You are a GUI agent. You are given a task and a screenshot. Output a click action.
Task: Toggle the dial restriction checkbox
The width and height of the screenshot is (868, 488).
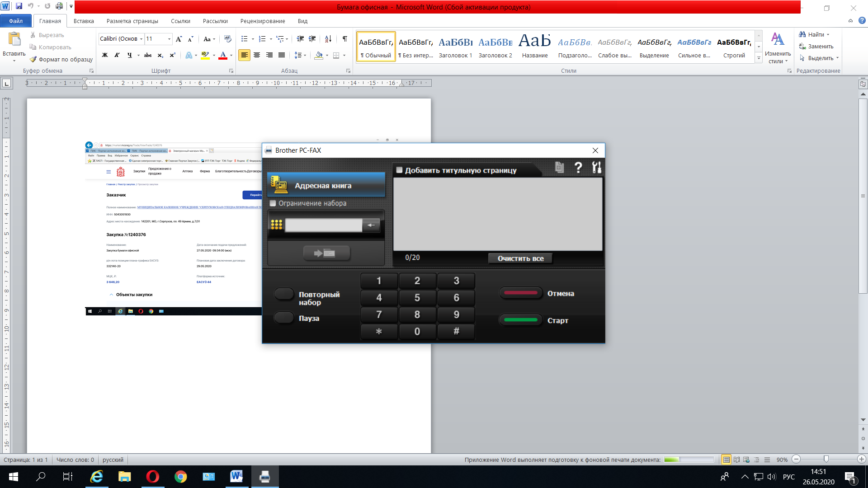tap(273, 203)
